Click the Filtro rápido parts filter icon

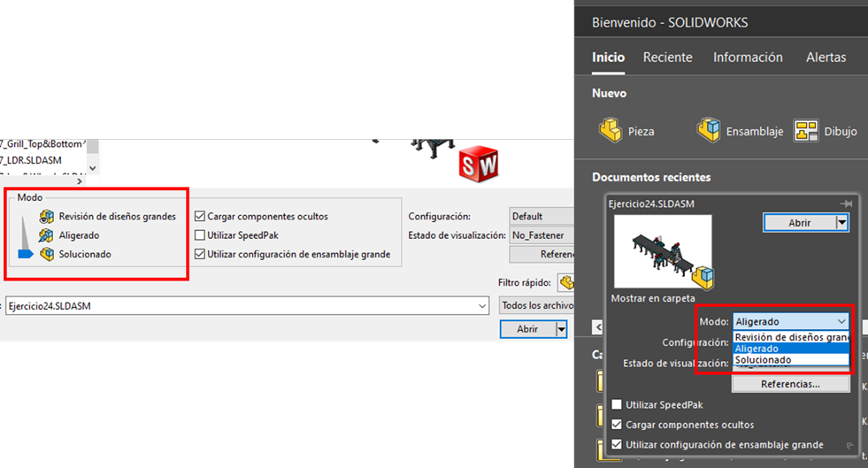[x=566, y=283]
